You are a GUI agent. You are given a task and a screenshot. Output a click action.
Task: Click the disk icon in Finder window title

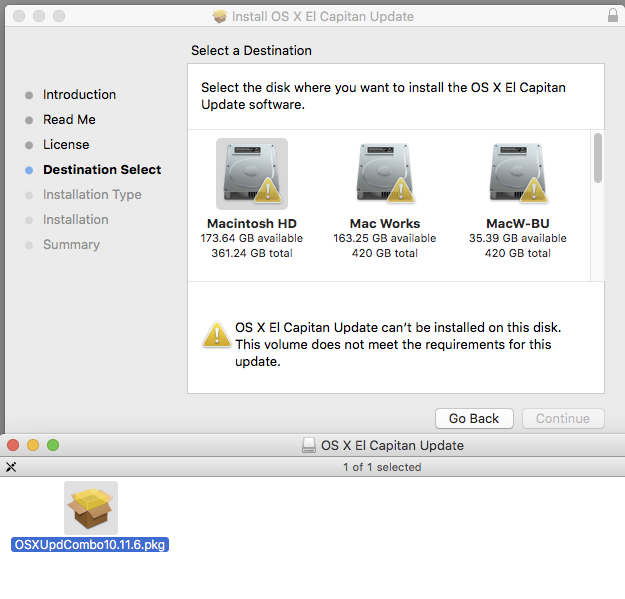(309, 445)
